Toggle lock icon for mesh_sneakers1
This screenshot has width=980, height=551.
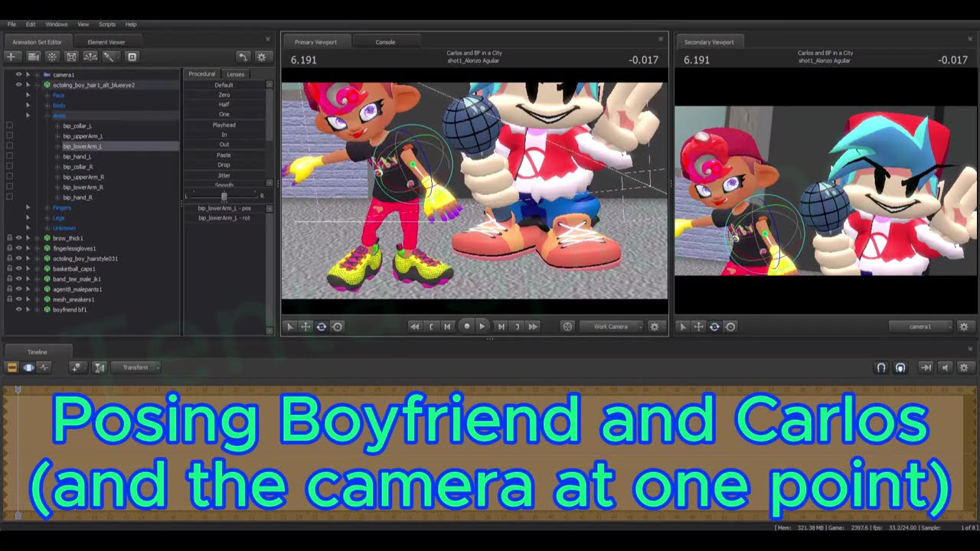tap(9, 299)
